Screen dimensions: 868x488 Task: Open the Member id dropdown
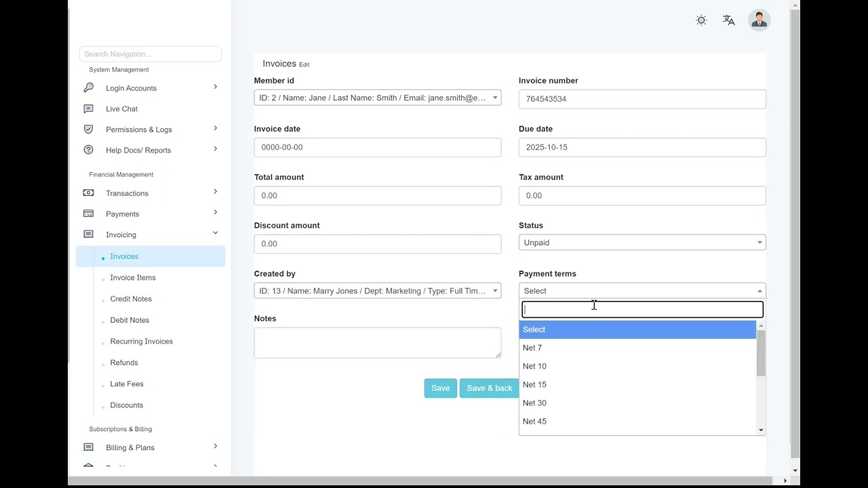[x=377, y=98]
